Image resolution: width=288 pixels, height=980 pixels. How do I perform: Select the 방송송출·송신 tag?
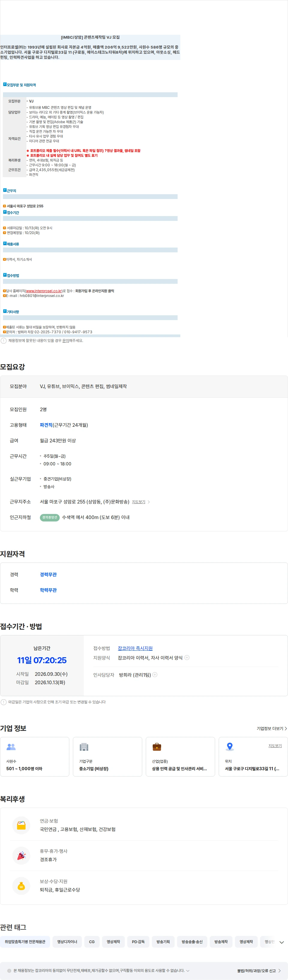tap(192, 942)
